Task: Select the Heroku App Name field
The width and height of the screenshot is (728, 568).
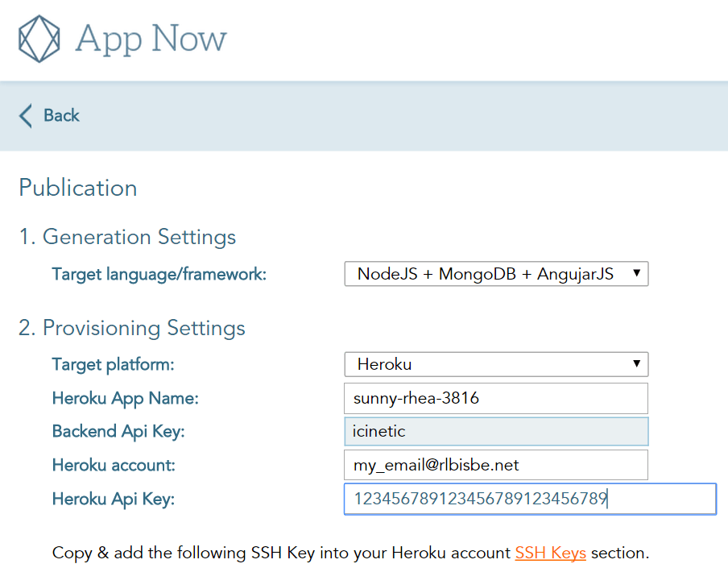Action: point(496,398)
